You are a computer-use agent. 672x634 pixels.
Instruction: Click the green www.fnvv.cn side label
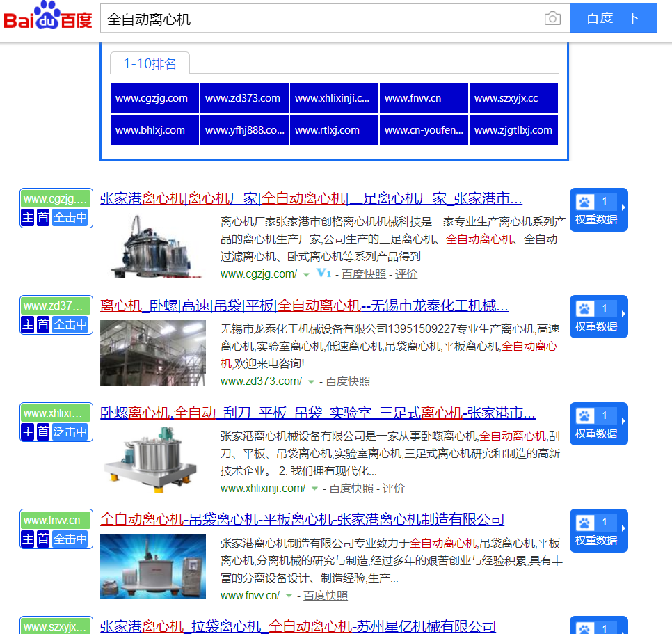[x=56, y=521]
